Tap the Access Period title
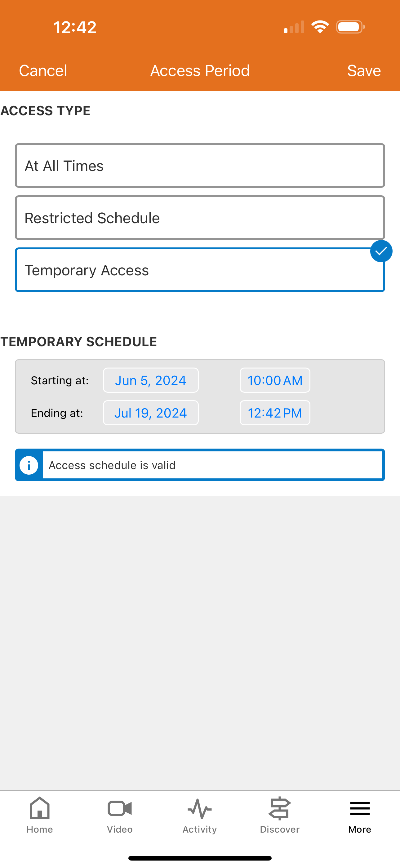Image resolution: width=400 pixels, height=868 pixels. click(200, 71)
